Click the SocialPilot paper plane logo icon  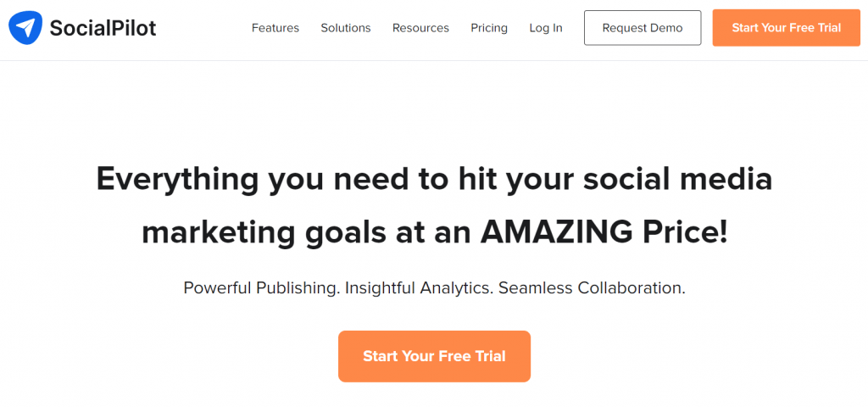(25, 28)
